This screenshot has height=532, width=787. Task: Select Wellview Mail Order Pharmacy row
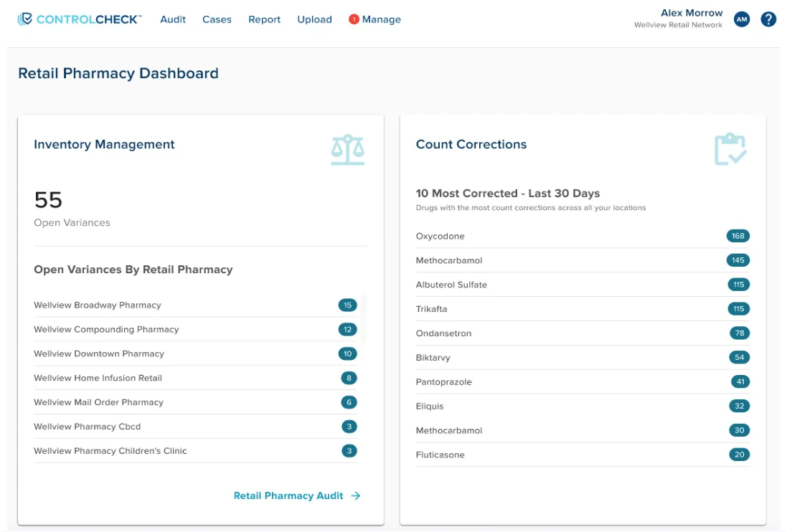click(195, 402)
